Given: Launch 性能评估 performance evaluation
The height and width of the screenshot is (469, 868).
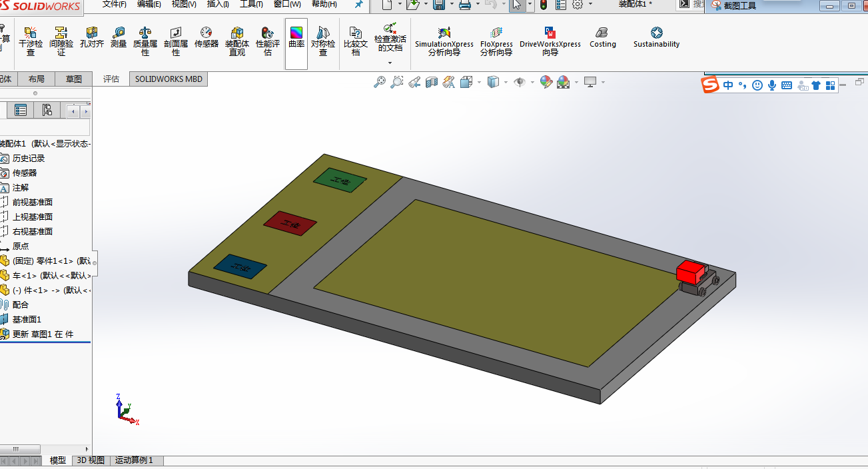Looking at the screenshot, I should [x=268, y=41].
